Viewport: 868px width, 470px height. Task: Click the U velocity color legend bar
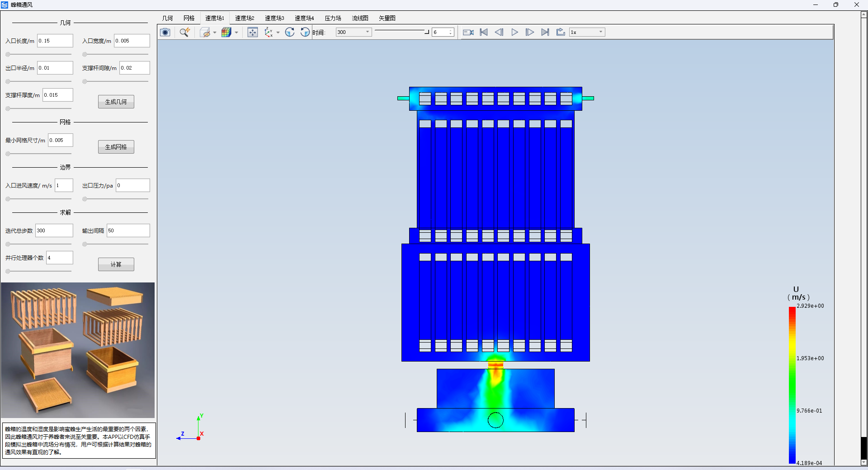click(x=792, y=385)
